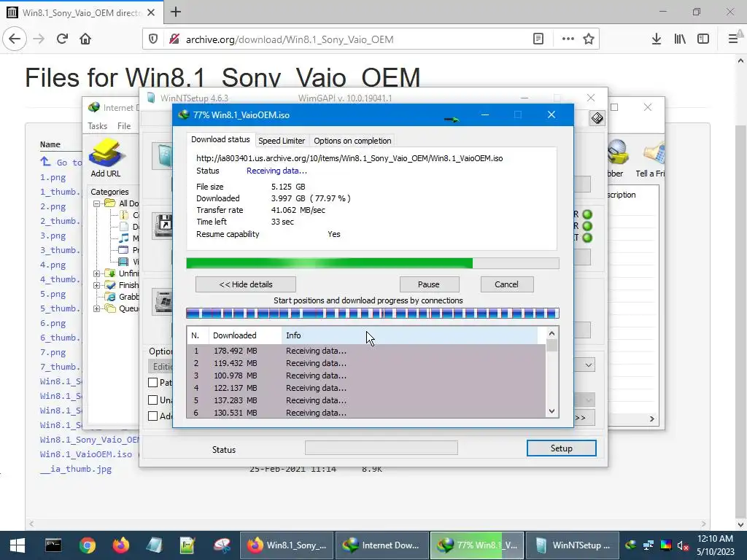Open 1.png file link

point(53,178)
